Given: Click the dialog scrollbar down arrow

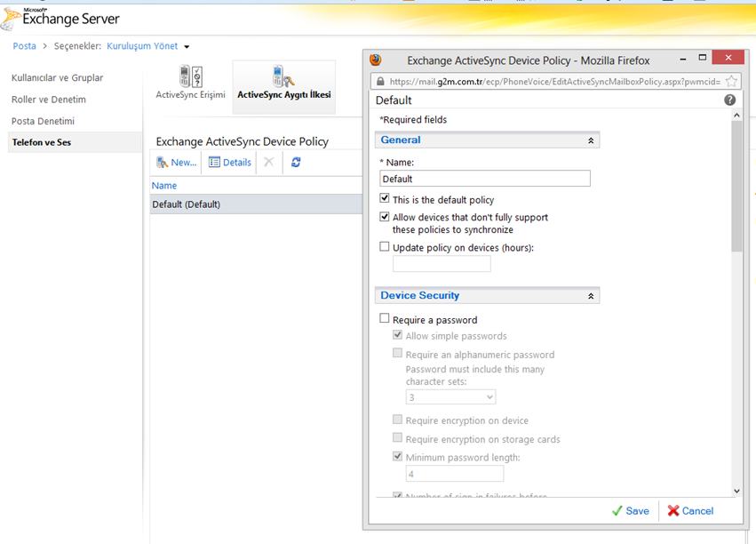Looking at the screenshot, I should 736,491.
